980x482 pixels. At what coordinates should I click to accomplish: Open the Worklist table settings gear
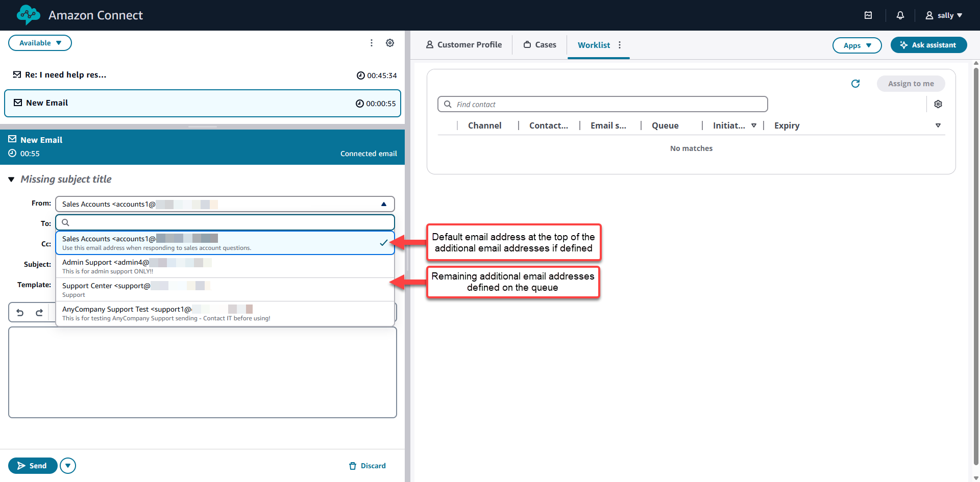tap(938, 104)
